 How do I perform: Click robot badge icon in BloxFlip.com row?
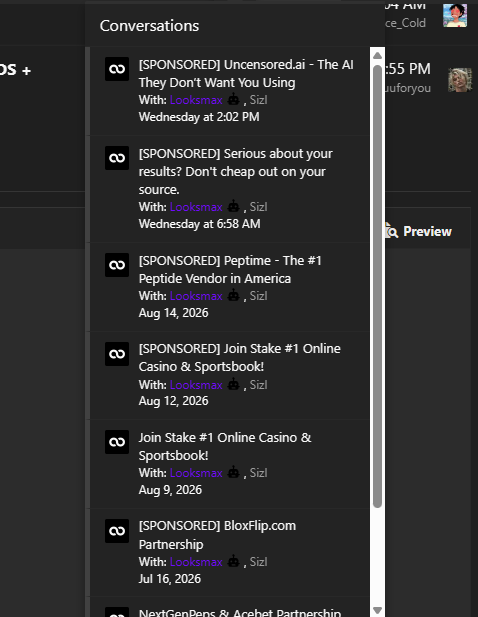pos(234,561)
